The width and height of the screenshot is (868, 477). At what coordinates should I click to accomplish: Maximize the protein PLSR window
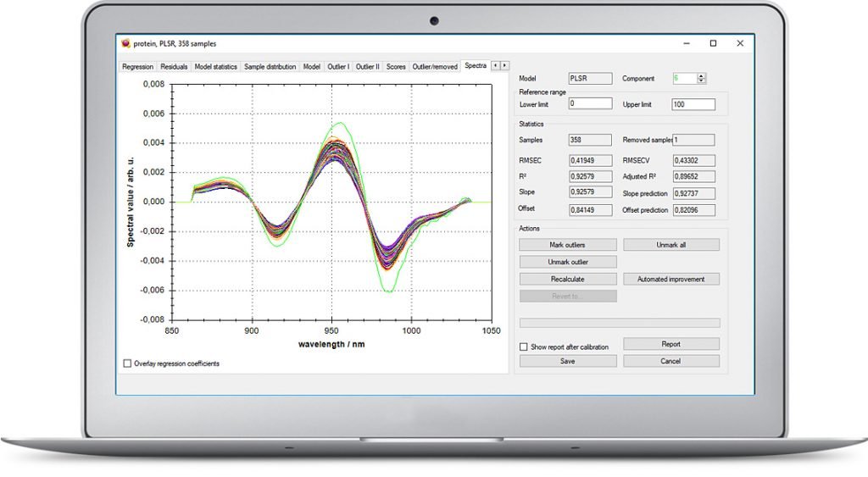point(713,43)
